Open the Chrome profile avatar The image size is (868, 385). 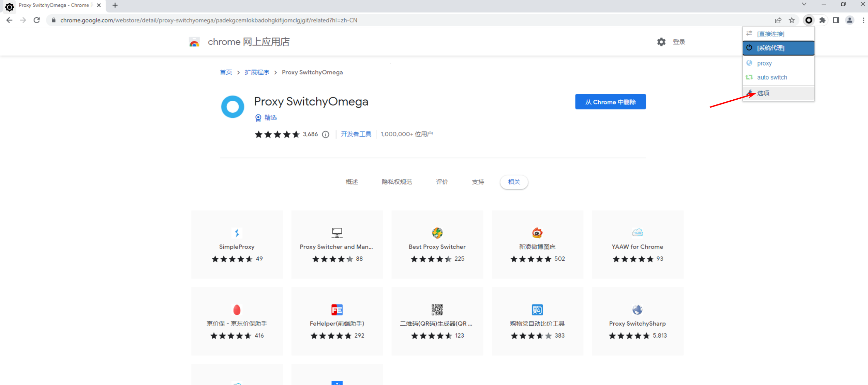(x=850, y=20)
